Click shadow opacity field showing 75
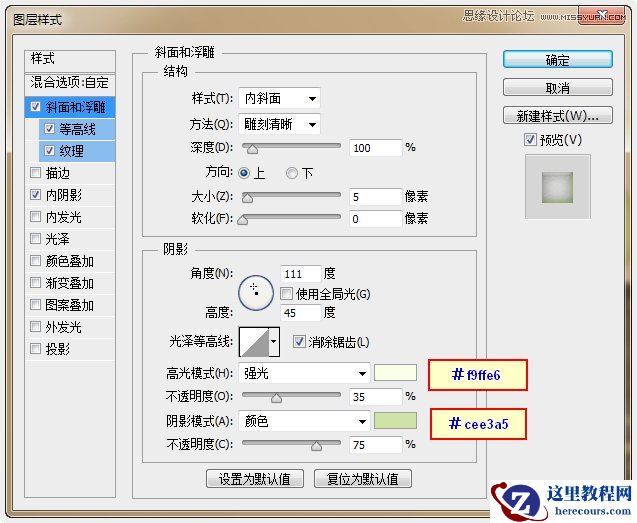Screen dimensions: 637x523 point(375,445)
